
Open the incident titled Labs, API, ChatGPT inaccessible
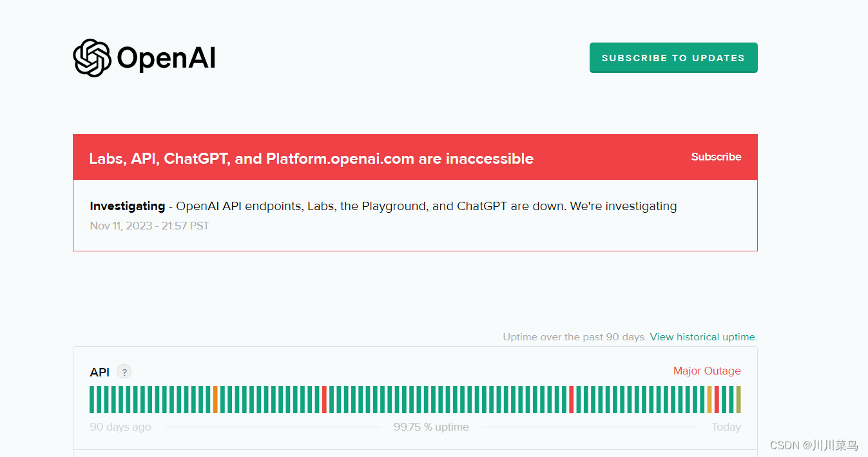click(311, 159)
